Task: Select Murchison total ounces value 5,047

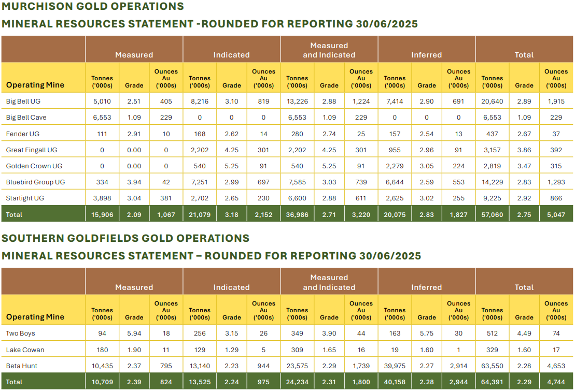Action: point(556,214)
